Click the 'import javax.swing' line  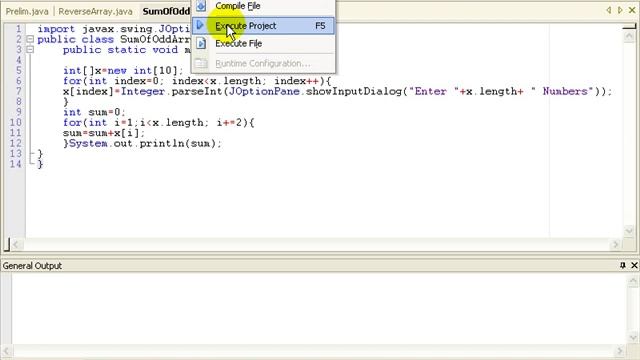(x=113, y=29)
